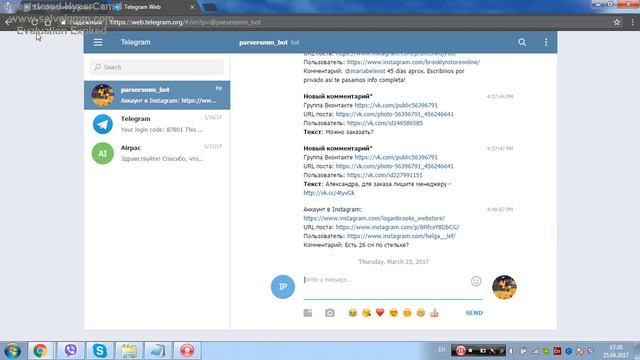Click the SEND button

(x=474, y=313)
